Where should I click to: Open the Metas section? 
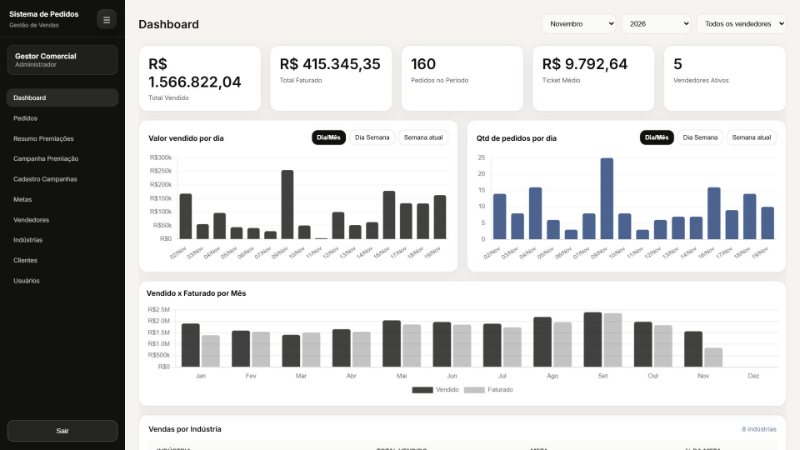(x=62, y=199)
